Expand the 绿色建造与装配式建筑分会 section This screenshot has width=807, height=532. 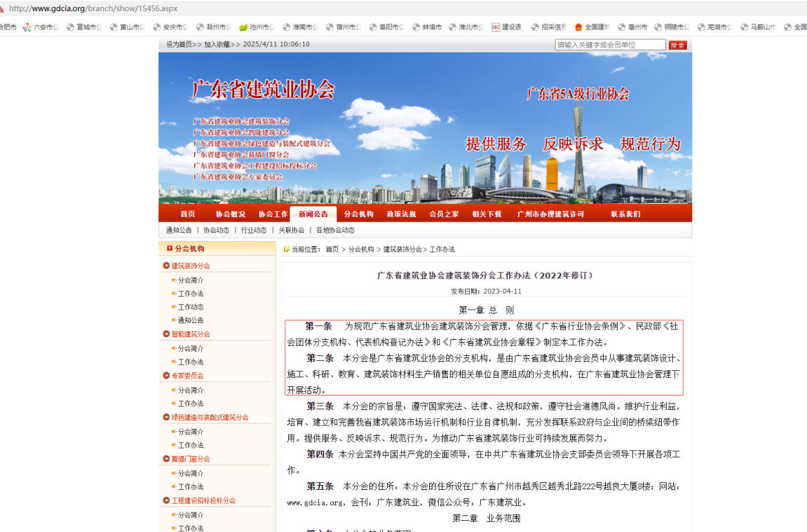210,417
